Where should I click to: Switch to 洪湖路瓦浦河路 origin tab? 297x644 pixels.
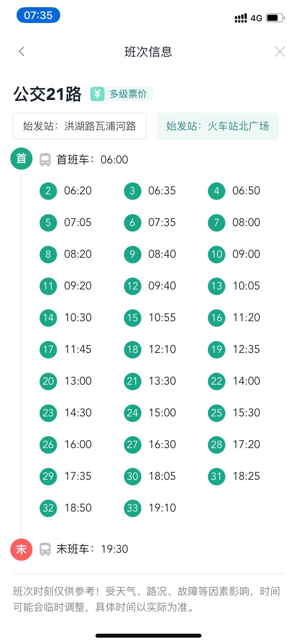[80, 126]
